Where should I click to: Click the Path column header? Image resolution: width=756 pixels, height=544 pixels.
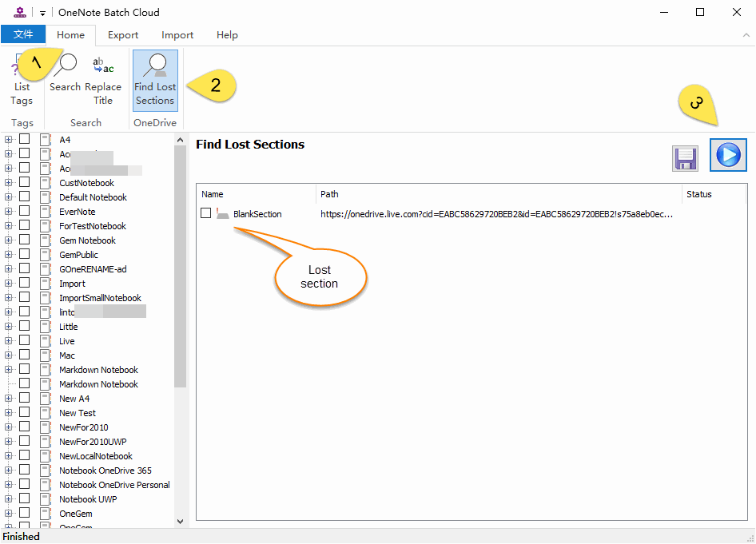[x=498, y=194]
